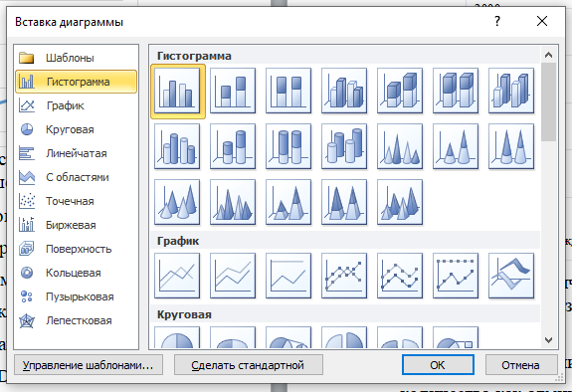Choose the 100% stacked cone chart

(511, 146)
